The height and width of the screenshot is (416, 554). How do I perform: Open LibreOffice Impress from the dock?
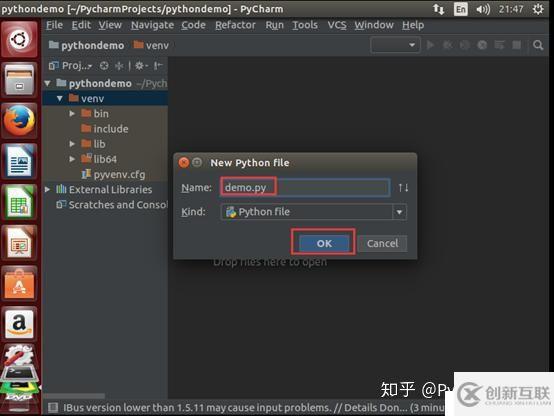(19, 243)
